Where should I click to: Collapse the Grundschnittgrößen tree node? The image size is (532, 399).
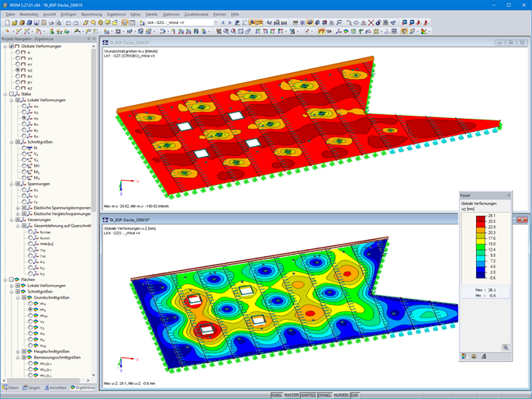click(x=18, y=297)
